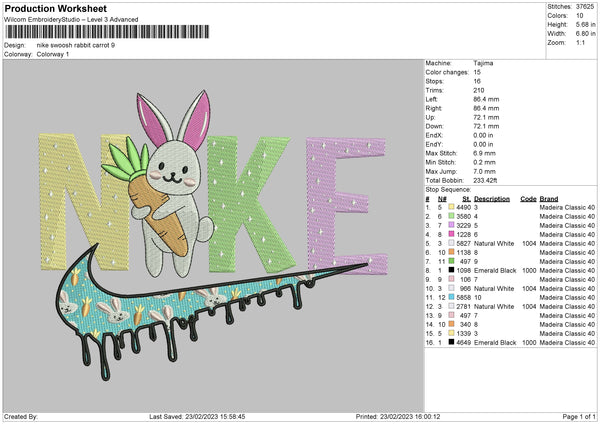Click the Stitches count value 37625
Viewport: 600px width, 424px height.
coord(586,6)
